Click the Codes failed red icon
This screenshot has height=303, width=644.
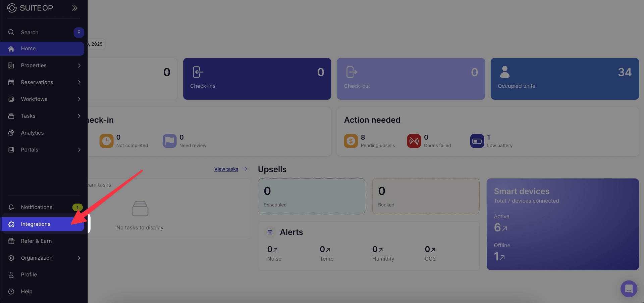(414, 141)
